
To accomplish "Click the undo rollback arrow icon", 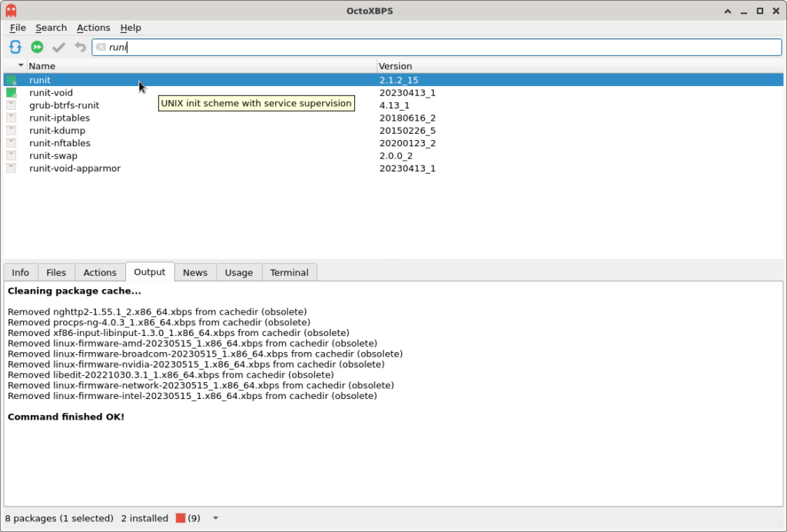I will (80, 48).
